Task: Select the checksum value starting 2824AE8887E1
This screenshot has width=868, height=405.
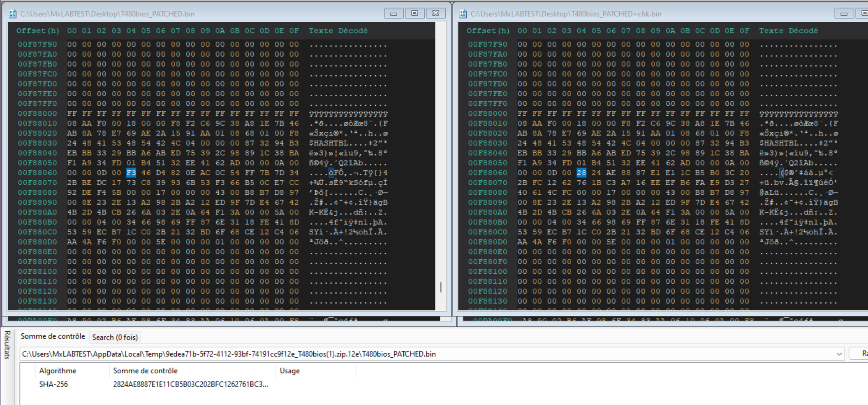Action: (x=190, y=384)
